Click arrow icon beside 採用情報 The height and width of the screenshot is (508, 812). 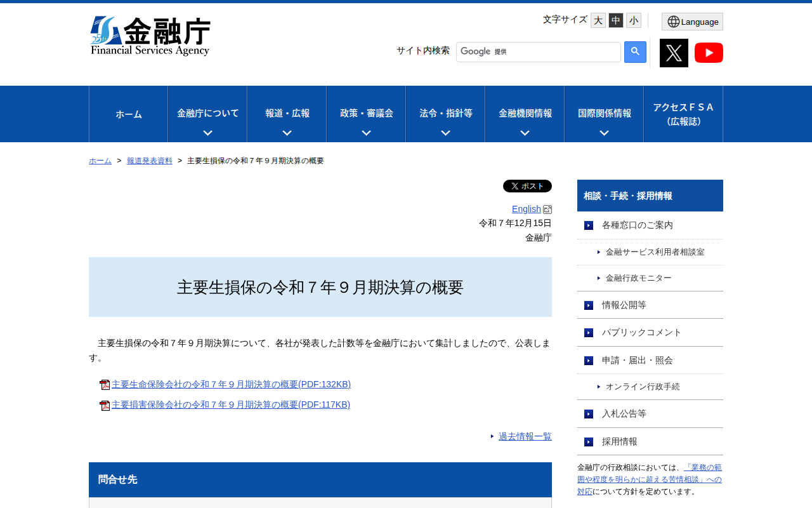pyautogui.click(x=589, y=442)
